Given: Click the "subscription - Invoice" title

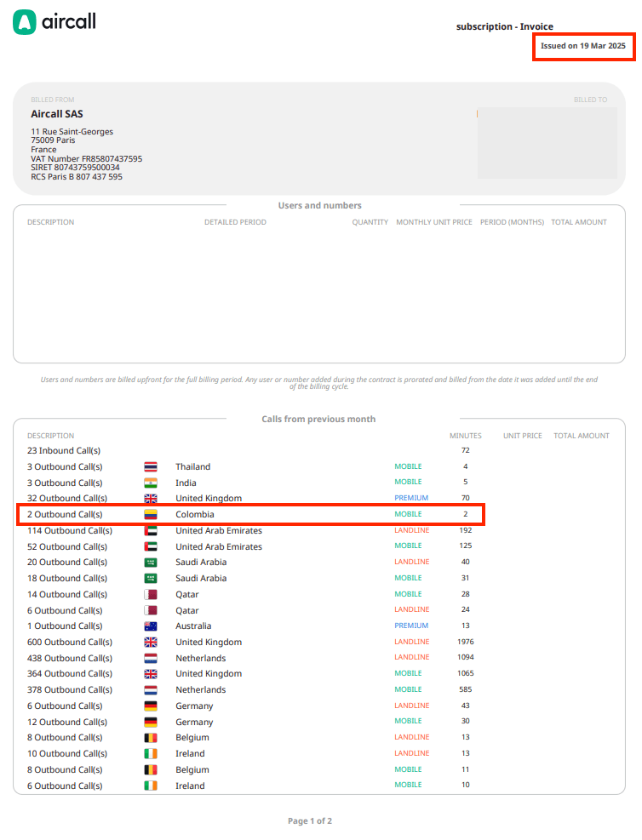Looking at the screenshot, I should click(504, 27).
